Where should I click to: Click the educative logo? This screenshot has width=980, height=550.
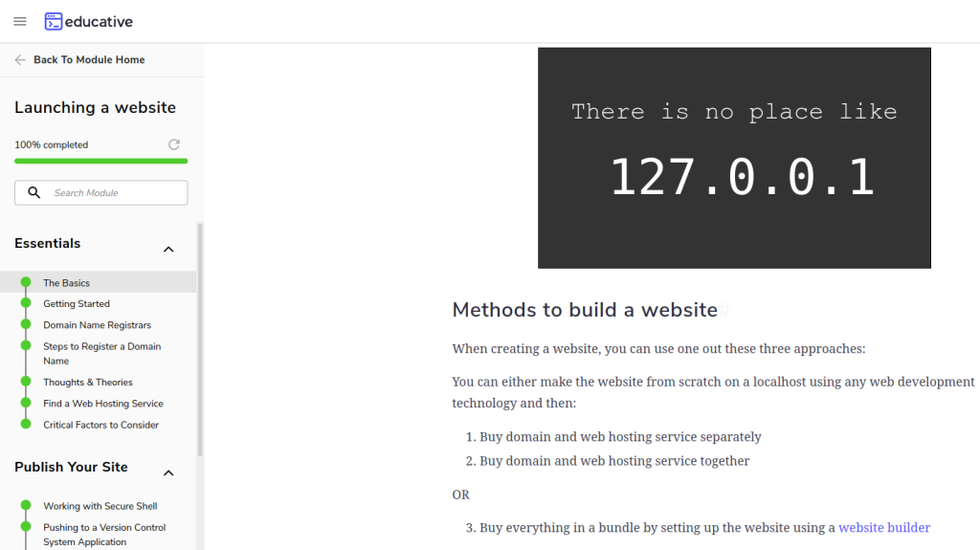(89, 21)
